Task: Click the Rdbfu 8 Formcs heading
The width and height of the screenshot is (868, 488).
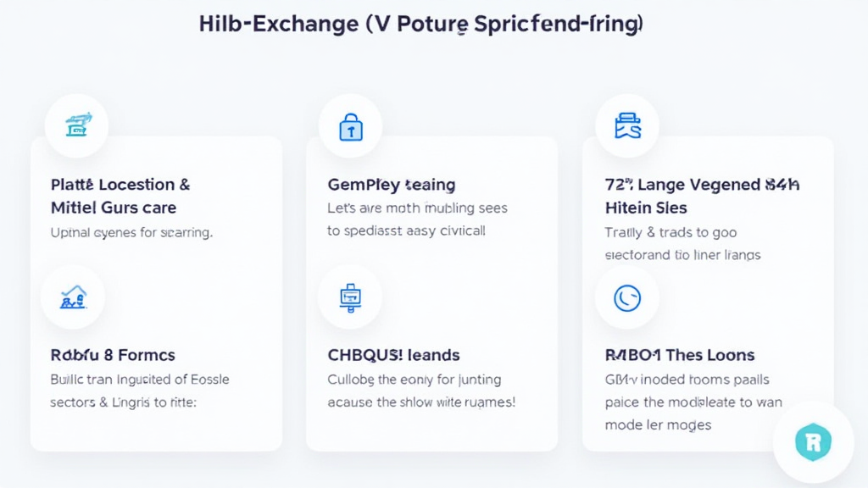Action: [113, 355]
